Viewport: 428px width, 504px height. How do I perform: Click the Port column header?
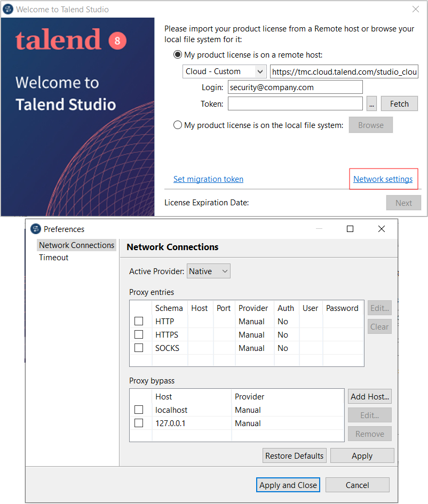point(224,308)
